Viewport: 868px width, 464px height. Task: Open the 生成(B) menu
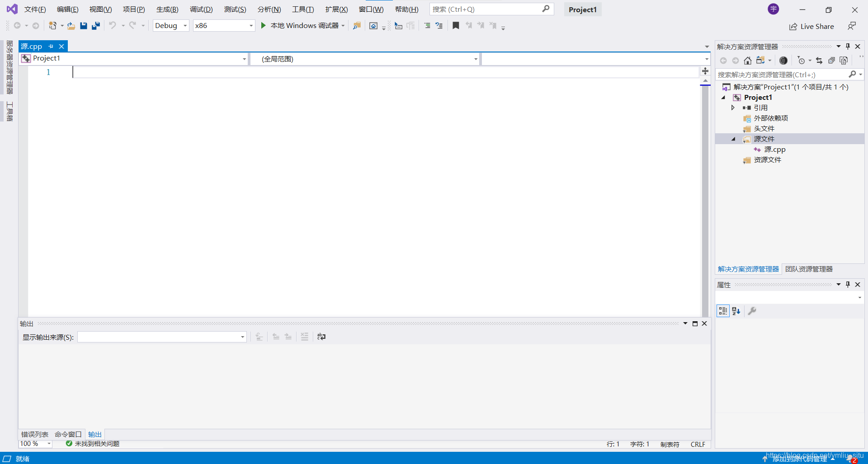point(167,9)
